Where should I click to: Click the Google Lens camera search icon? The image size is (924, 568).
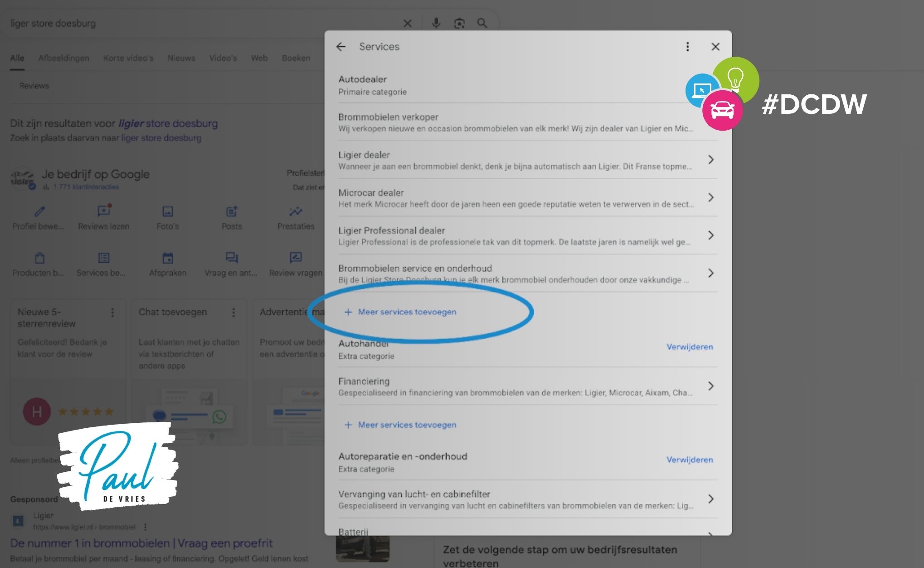(x=459, y=23)
